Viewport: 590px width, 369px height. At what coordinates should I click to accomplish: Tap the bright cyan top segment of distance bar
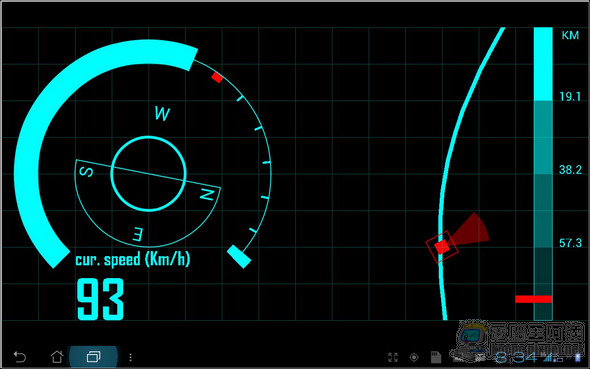(x=543, y=64)
